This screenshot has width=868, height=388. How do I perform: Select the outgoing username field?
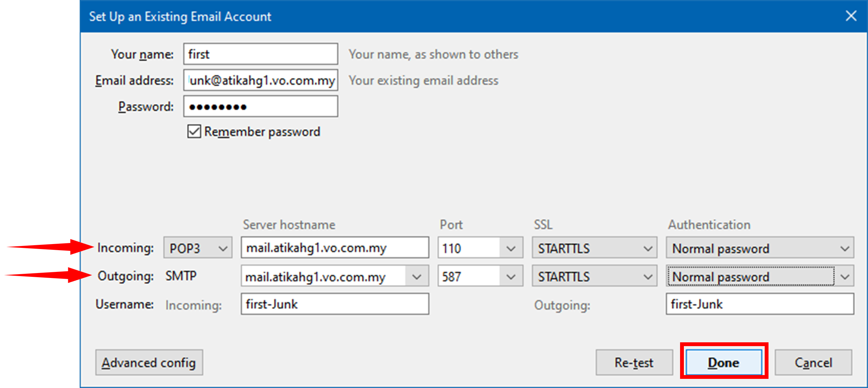click(x=759, y=304)
